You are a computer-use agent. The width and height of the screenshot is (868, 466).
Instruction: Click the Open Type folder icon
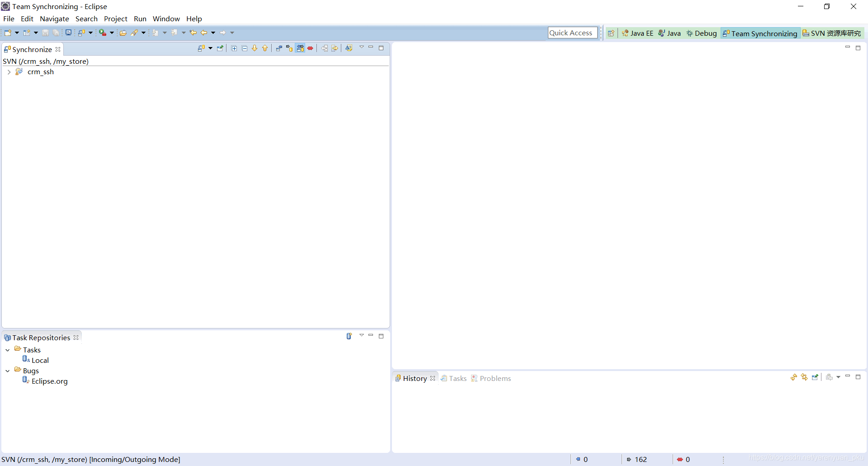[x=123, y=33]
